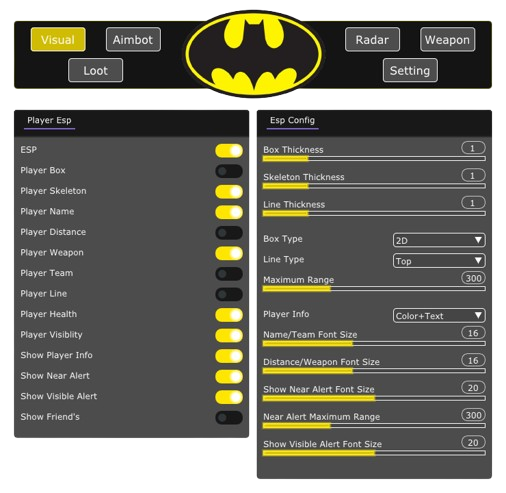Adjust the Line Thickness slider
This screenshot has height=493, width=506.
(374, 213)
